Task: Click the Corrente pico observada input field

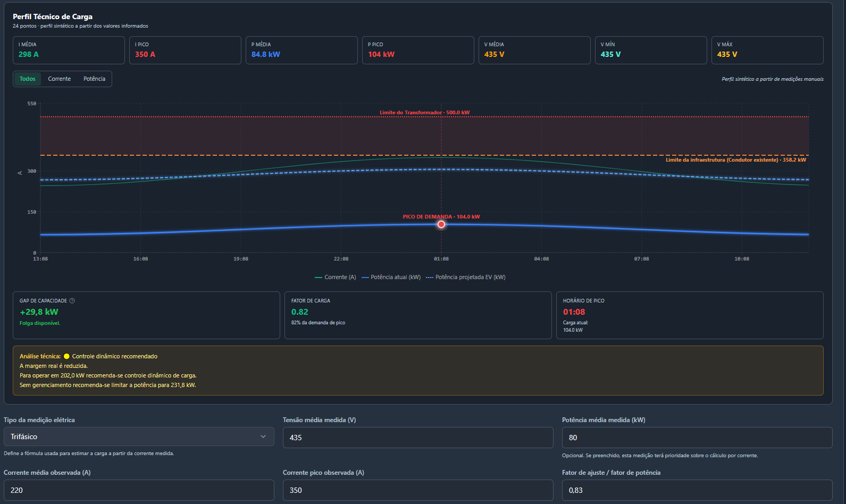Action: coord(418,490)
